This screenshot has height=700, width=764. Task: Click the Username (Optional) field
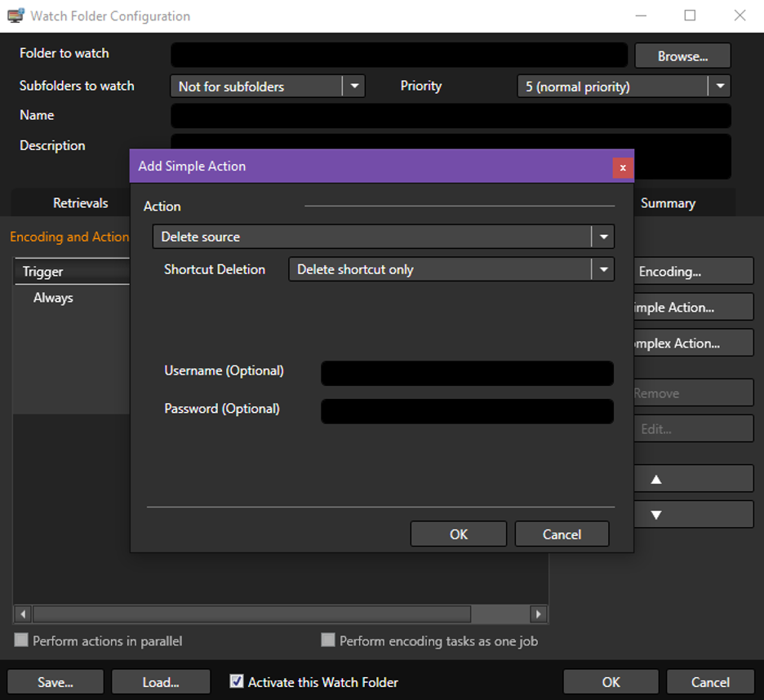coord(467,373)
